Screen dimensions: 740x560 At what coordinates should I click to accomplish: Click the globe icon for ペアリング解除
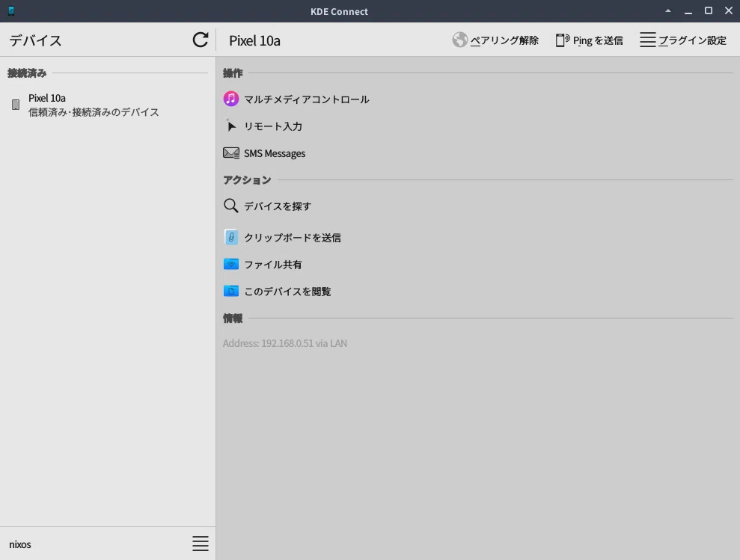459,40
